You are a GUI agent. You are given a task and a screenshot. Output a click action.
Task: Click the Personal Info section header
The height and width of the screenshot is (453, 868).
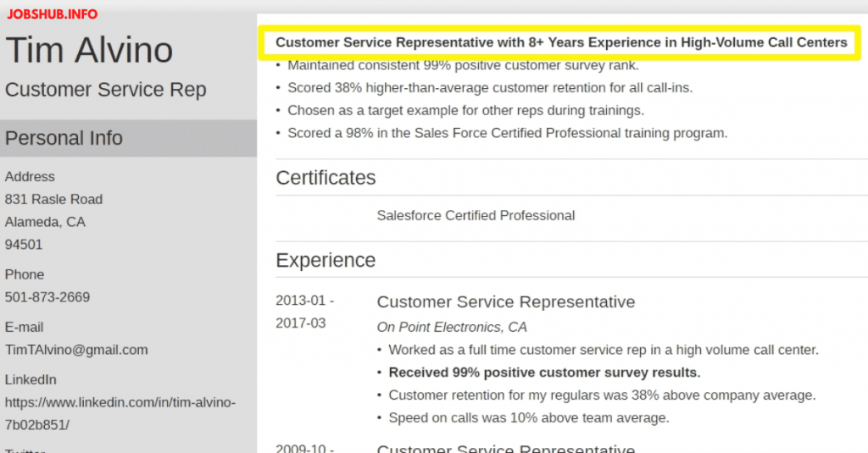[x=64, y=138]
